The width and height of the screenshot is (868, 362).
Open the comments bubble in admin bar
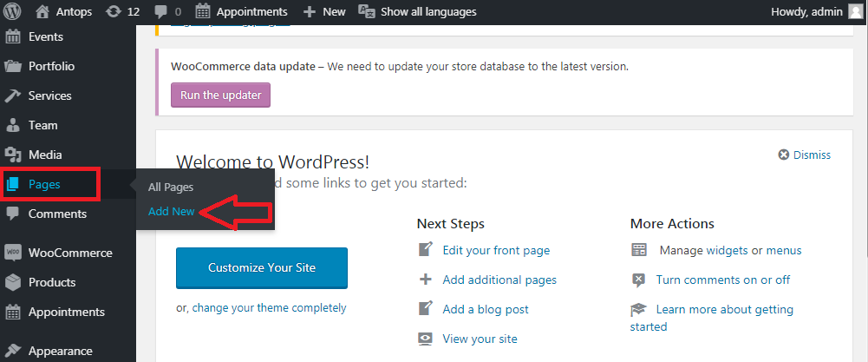coord(161,11)
